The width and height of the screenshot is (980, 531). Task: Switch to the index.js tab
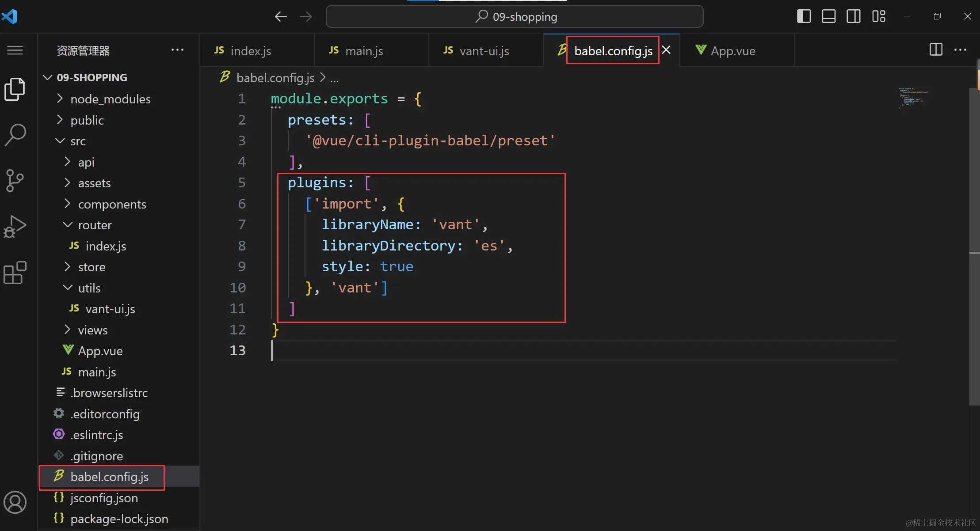coord(257,50)
